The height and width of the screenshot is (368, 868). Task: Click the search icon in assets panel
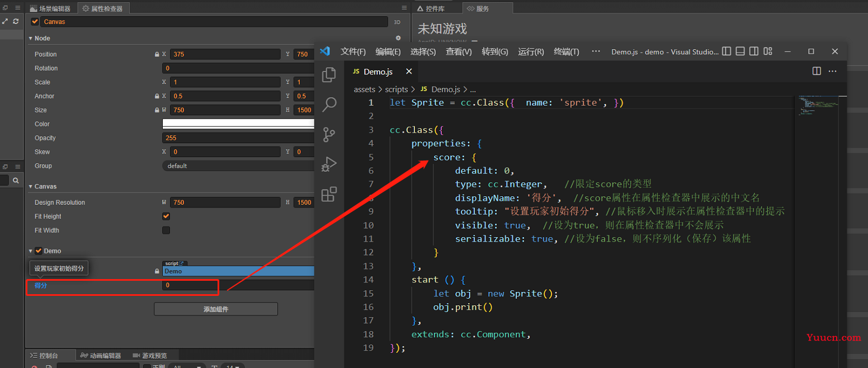pos(16,181)
